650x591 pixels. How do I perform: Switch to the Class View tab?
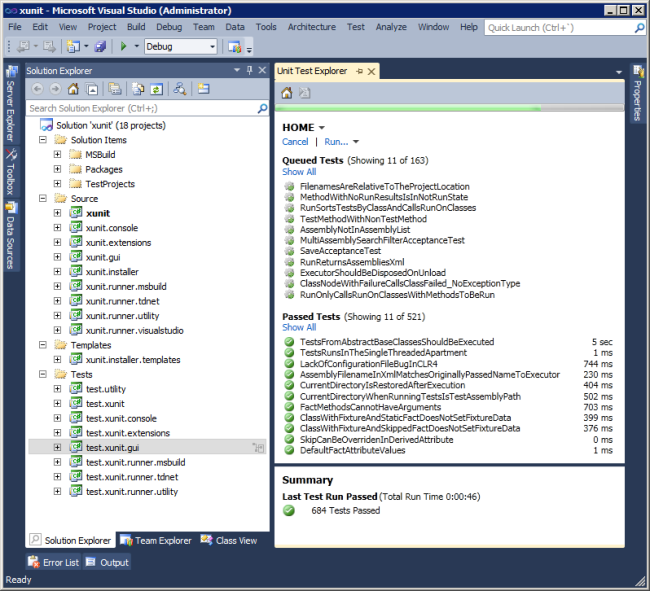(229, 541)
